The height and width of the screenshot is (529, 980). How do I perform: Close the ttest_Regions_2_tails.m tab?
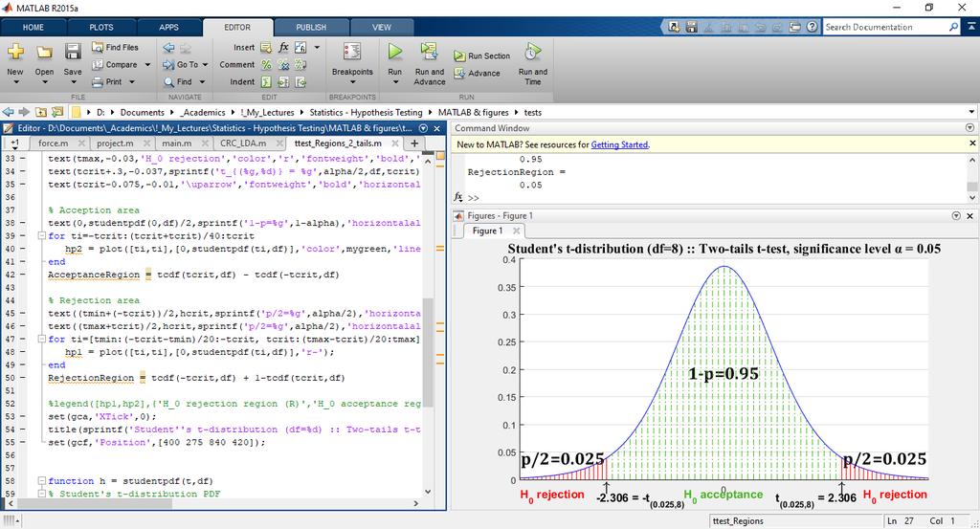pos(395,143)
